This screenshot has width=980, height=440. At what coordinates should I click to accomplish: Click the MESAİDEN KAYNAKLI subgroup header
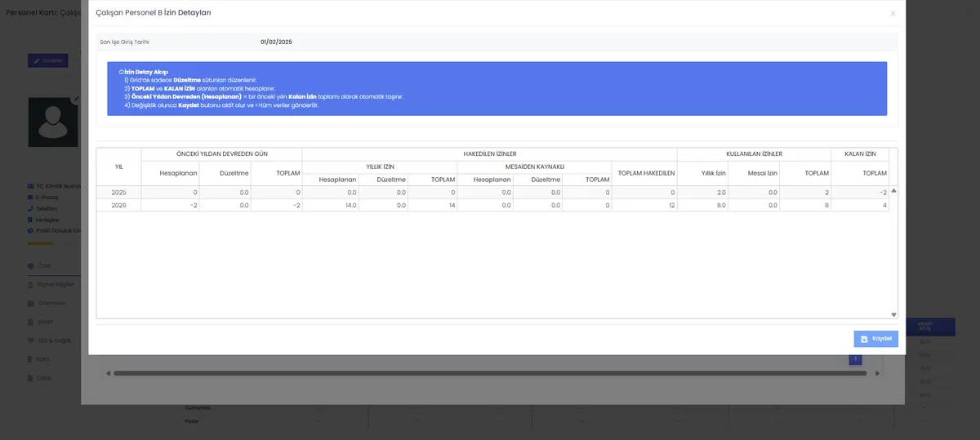534,167
